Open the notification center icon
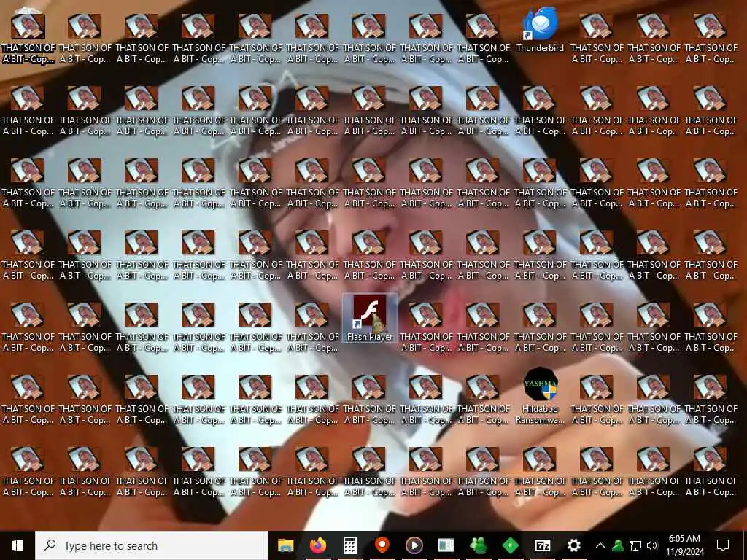 [723, 545]
